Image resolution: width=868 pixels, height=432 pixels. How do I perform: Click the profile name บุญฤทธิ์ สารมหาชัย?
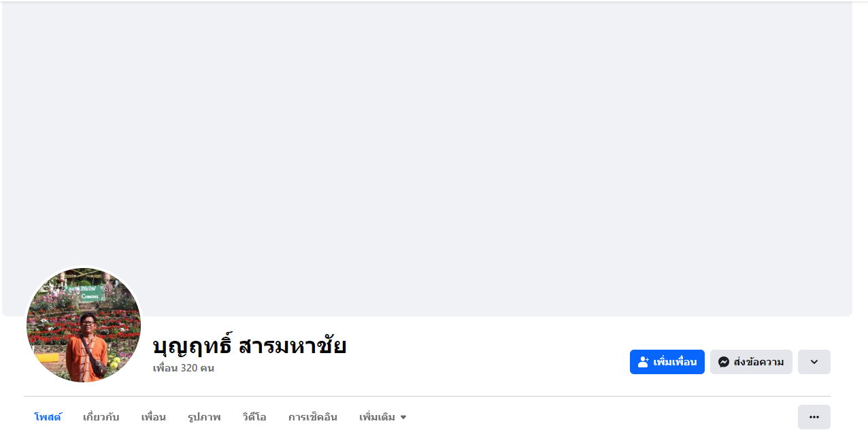click(x=250, y=346)
